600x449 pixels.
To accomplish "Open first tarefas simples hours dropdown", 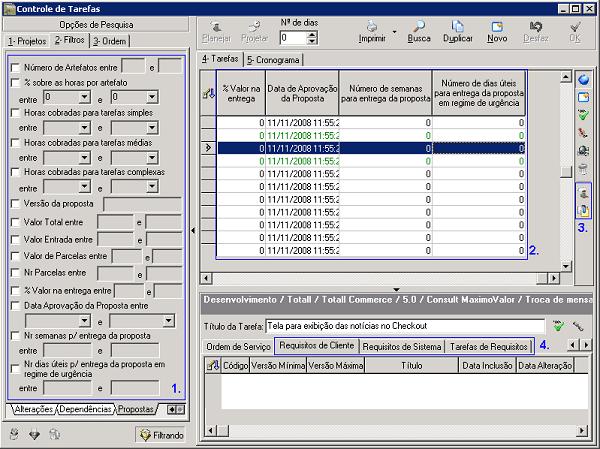I will 85,127.
